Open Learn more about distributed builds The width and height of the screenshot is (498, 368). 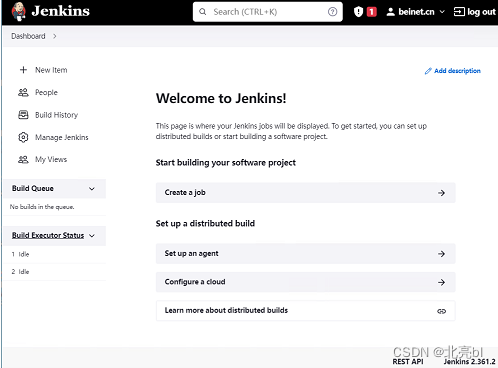tap(306, 311)
